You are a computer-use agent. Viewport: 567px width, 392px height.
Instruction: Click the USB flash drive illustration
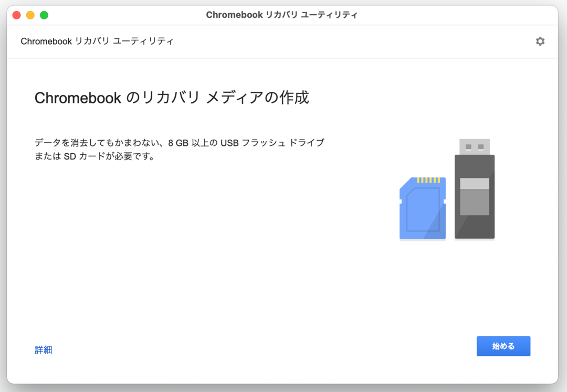tap(475, 188)
